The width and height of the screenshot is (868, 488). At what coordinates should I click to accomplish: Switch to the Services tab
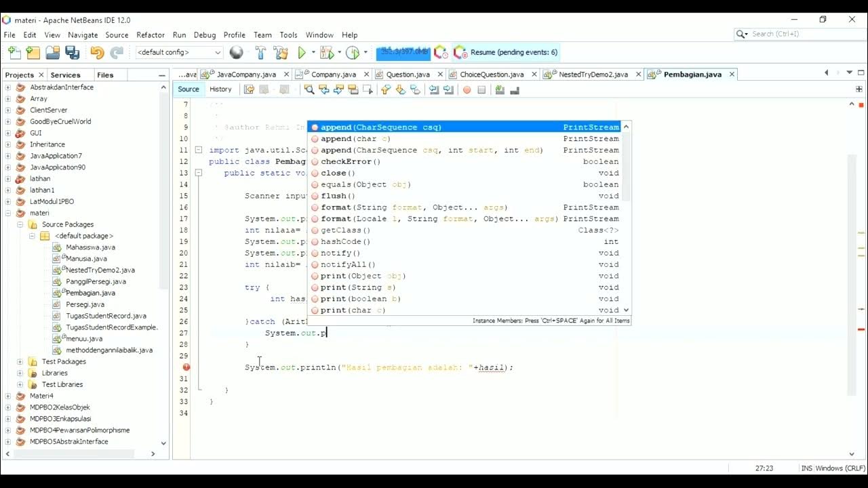65,75
